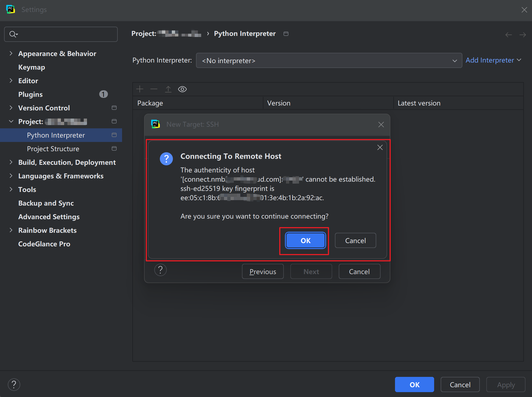Screen dimensions: 532x397
Task: Open Advanced Settings page
Action: click(x=49, y=217)
